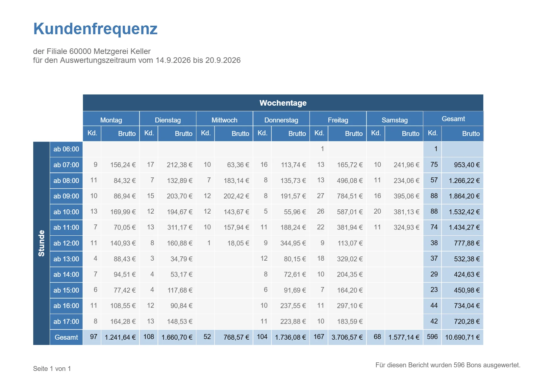Click the grand total 10.690,71 €
The image size is (554, 392).
pyautogui.click(x=463, y=337)
